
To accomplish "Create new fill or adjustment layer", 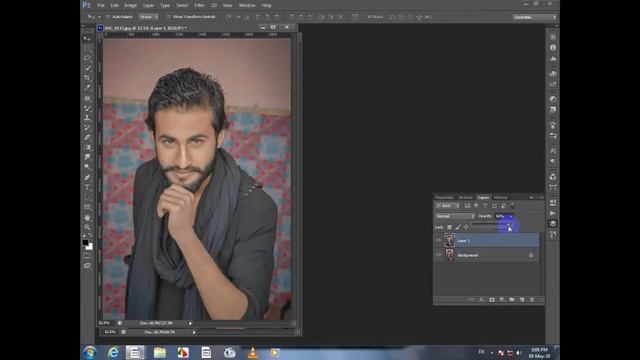I will 502,300.
